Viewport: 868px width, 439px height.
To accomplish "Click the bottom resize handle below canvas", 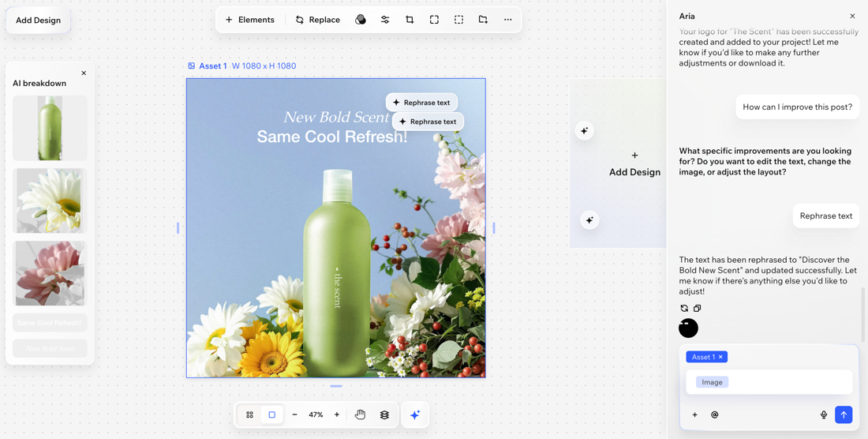I will pos(336,386).
